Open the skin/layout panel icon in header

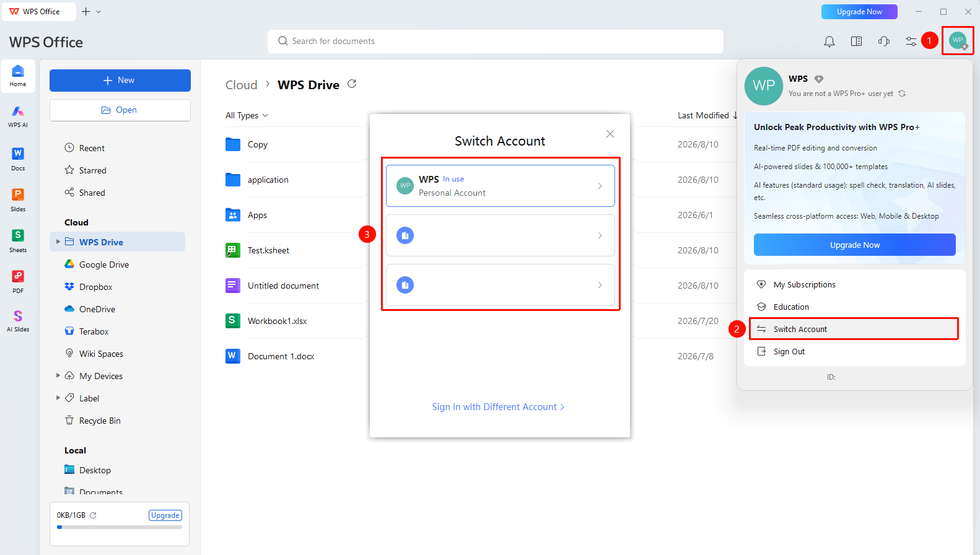[857, 42]
